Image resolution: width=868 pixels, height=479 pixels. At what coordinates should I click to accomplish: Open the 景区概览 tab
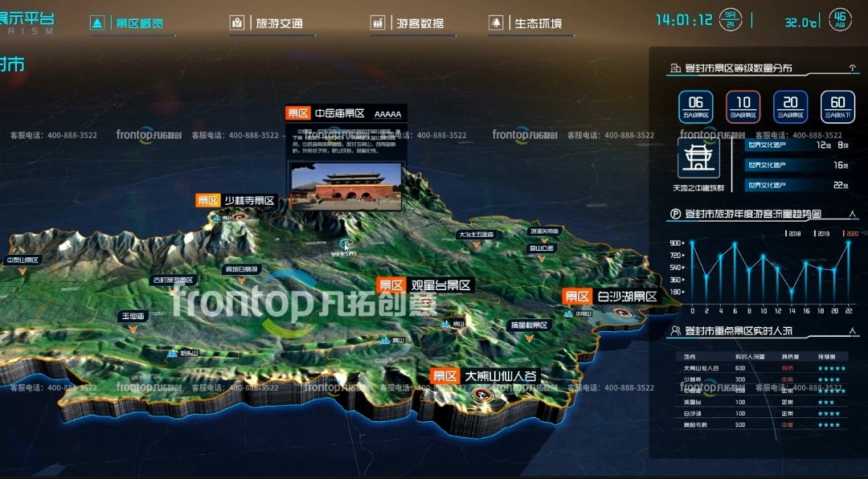pos(132,23)
